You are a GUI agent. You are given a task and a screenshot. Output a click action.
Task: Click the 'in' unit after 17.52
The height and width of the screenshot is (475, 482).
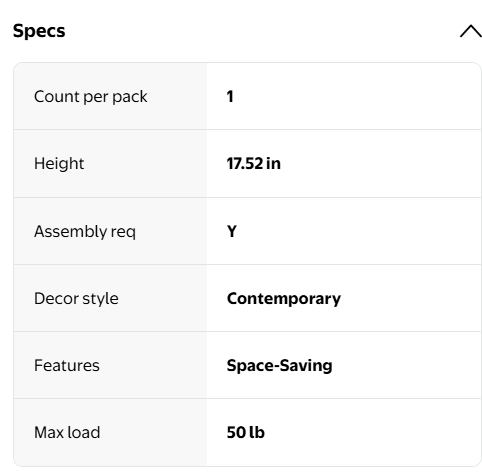coord(273,164)
